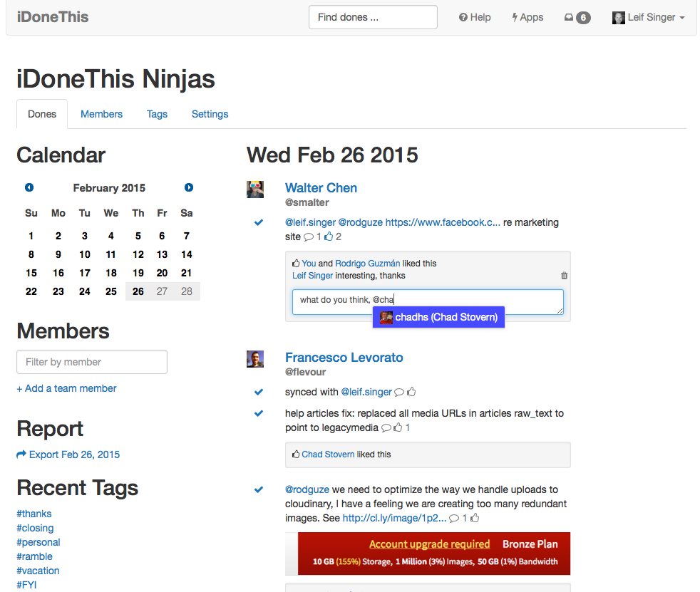Focus the Filter by member field
The width and height of the screenshot is (700, 592).
click(x=92, y=362)
